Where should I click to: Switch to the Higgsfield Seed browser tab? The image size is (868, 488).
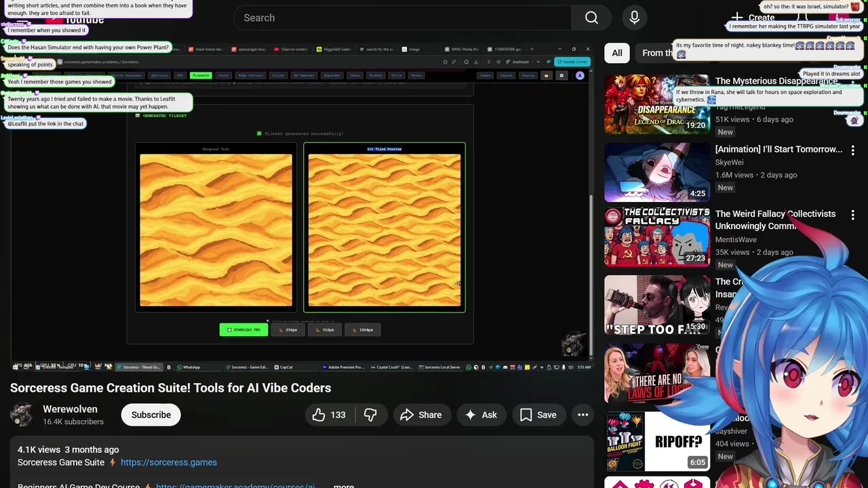(x=334, y=49)
